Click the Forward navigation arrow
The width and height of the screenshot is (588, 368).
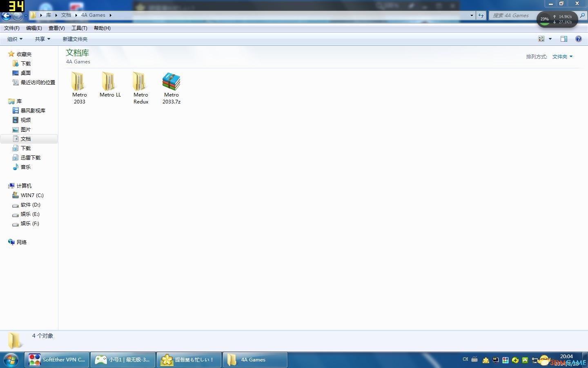coord(18,16)
